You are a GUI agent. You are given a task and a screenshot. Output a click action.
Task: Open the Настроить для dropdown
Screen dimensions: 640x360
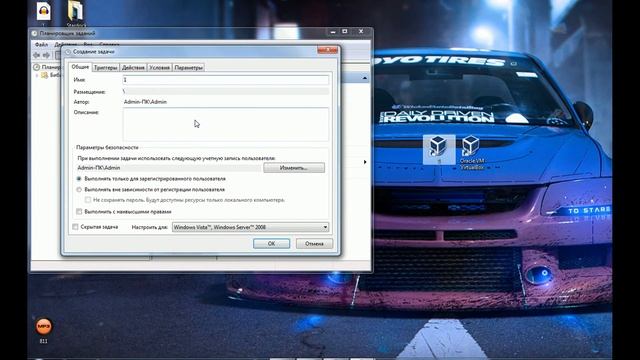250,227
